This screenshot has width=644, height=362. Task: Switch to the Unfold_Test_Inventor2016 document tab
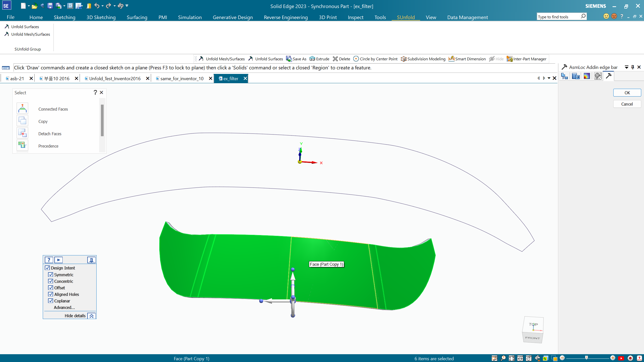115,78
